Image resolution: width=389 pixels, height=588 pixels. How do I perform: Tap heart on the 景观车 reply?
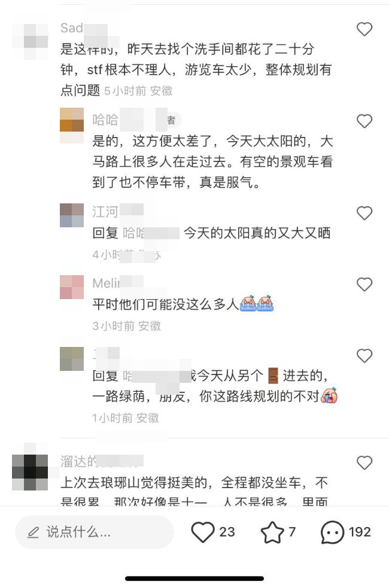[x=364, y=121]
